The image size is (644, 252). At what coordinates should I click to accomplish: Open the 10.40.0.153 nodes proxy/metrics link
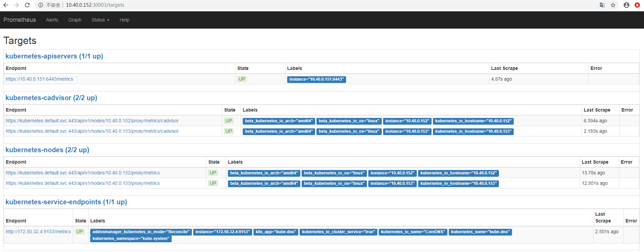tap(83, 183)
